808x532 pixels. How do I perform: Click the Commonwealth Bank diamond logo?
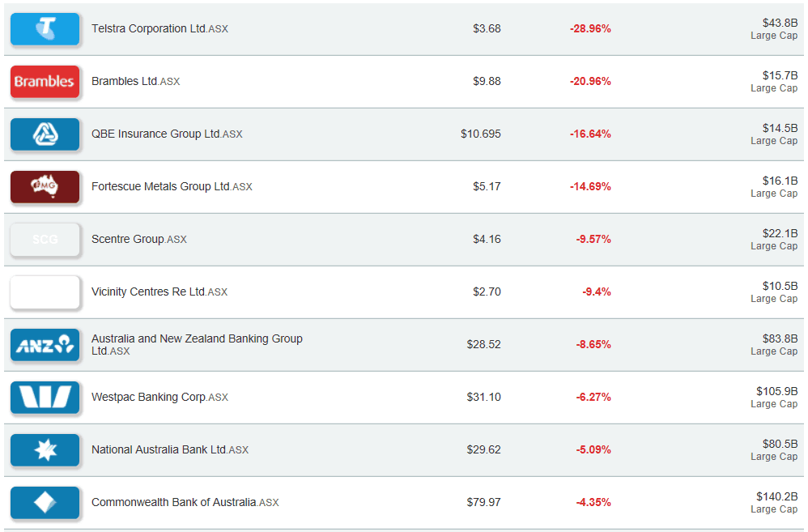(45, 503)
